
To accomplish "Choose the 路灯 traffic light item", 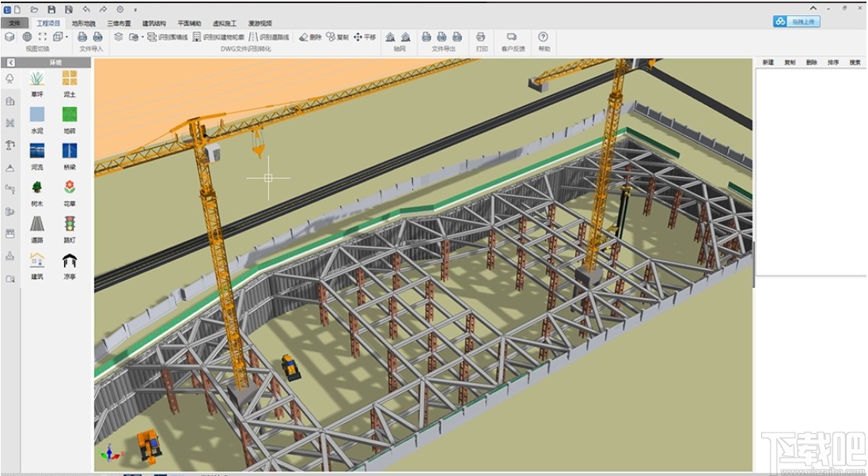I will pyautogui.click(x=70, y=224).
